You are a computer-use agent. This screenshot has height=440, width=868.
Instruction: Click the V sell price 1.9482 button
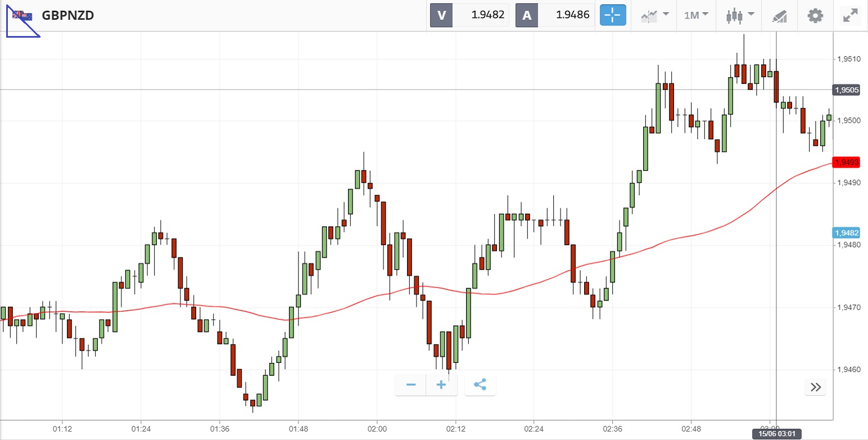coord(470,15)
